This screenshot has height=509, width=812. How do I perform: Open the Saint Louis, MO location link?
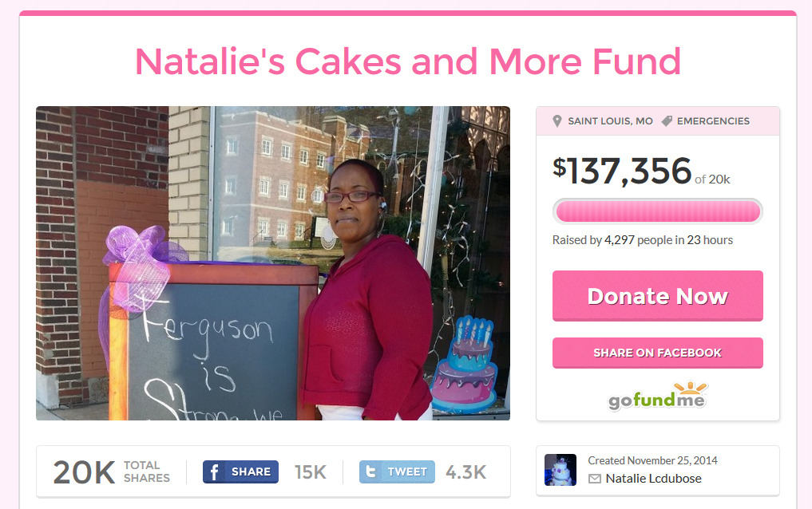point(610,121)
